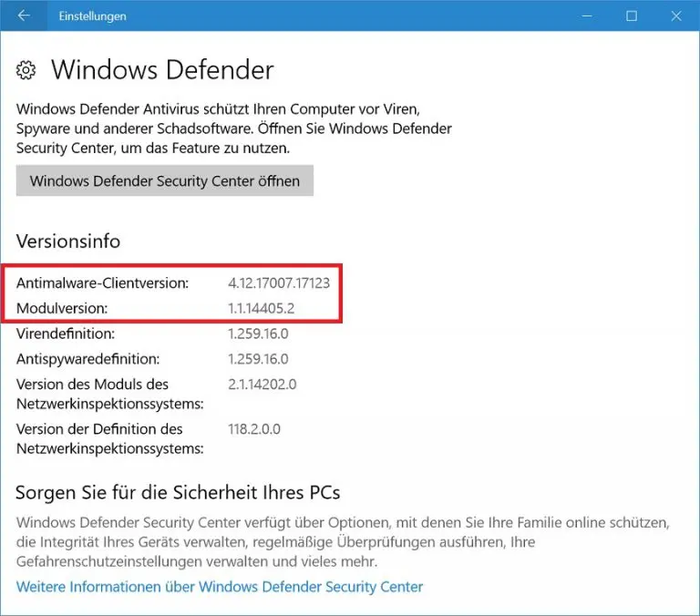The height and width of the screenshot is (616, 700).
Task: Click the Antispywaredefinition label
Action: [x=87, y=359]
